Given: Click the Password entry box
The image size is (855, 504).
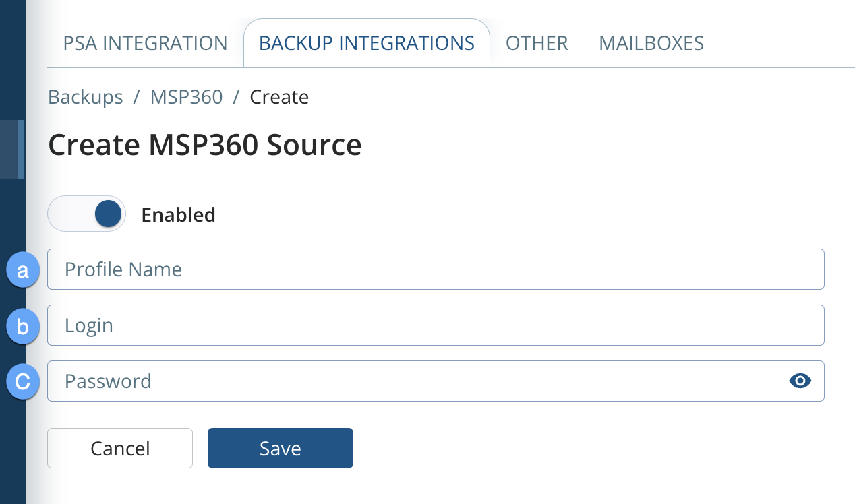Looking at the screenshot, I should [x=405, y=381].
